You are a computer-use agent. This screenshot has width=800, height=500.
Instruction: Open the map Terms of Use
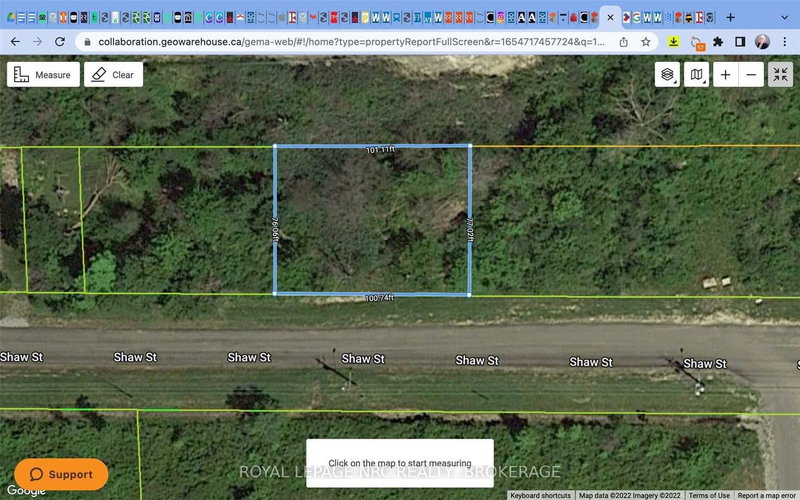pyautogui.click(x=708, y=495)
